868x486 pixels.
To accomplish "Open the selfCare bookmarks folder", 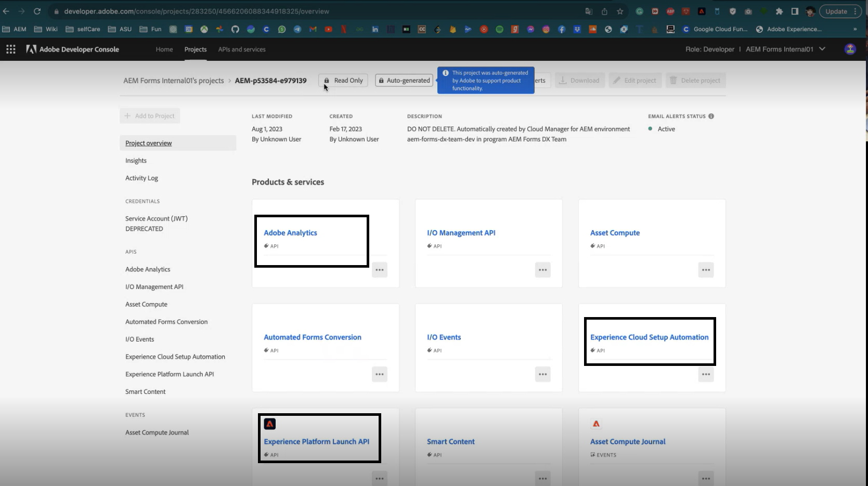I will pos(83,29).
